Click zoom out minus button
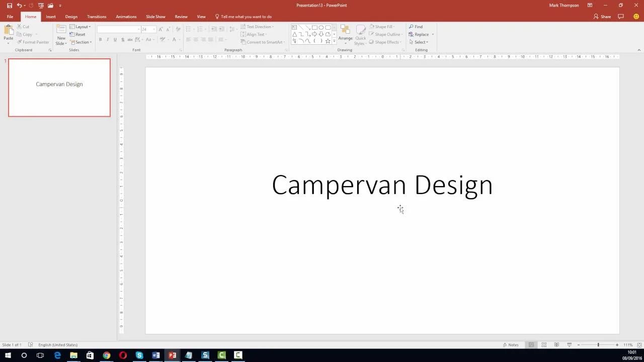The image size is (644, 362). click(579, 345)
